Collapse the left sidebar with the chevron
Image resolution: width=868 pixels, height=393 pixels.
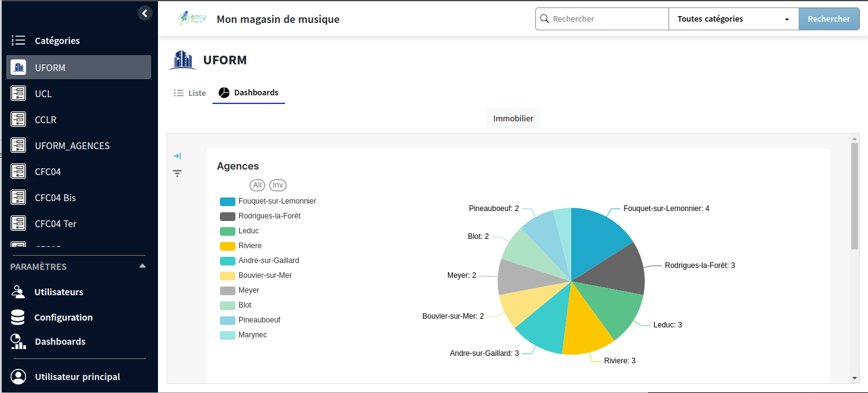tap(144, 12)
